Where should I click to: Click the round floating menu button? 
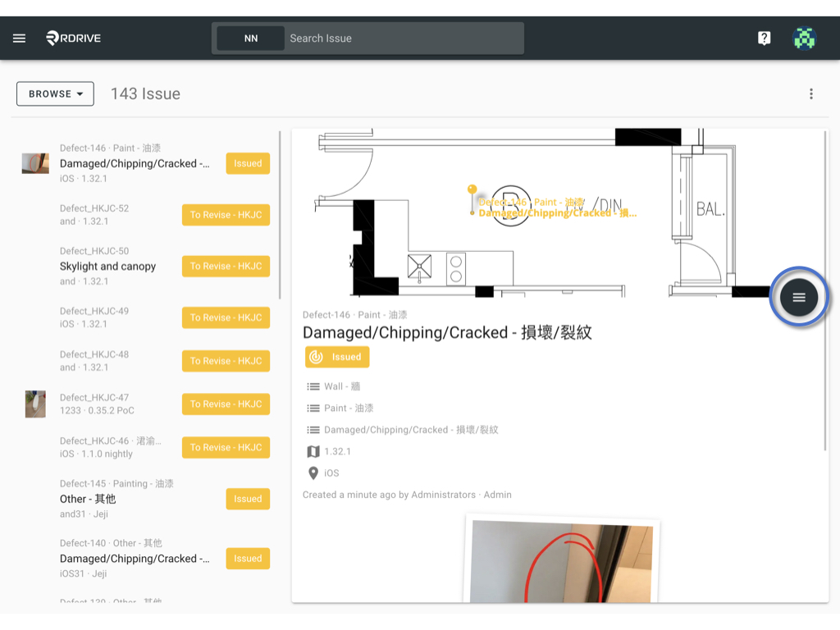(x=799, y=297)
